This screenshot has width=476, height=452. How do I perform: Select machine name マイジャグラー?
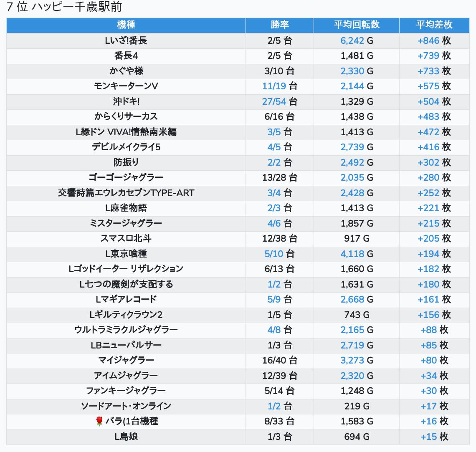(126, 360)
